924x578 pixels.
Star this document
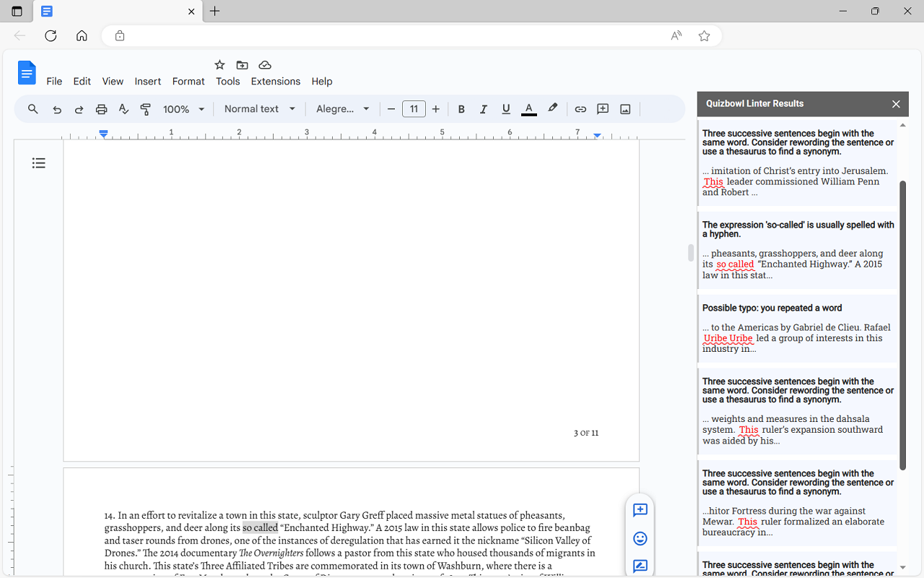click(220, 65)
